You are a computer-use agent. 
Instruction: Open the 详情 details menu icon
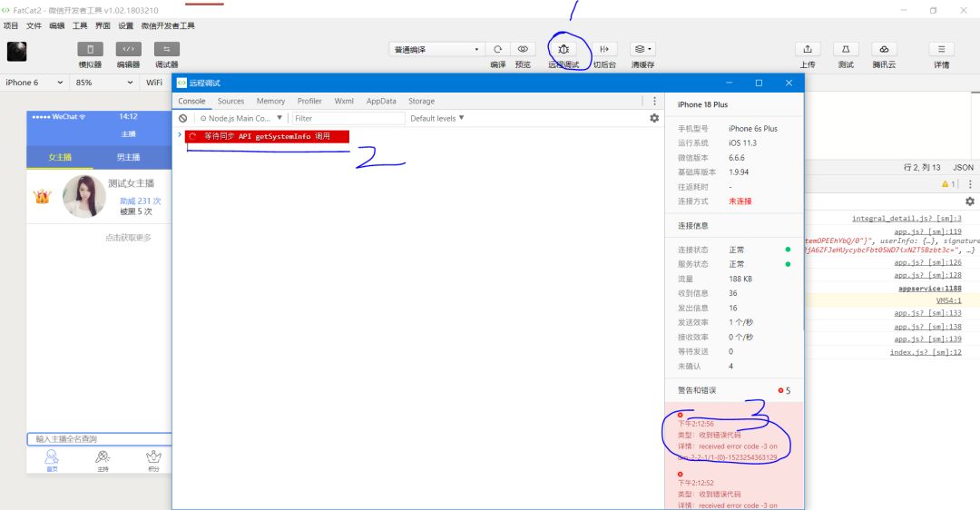coord(941,49)
